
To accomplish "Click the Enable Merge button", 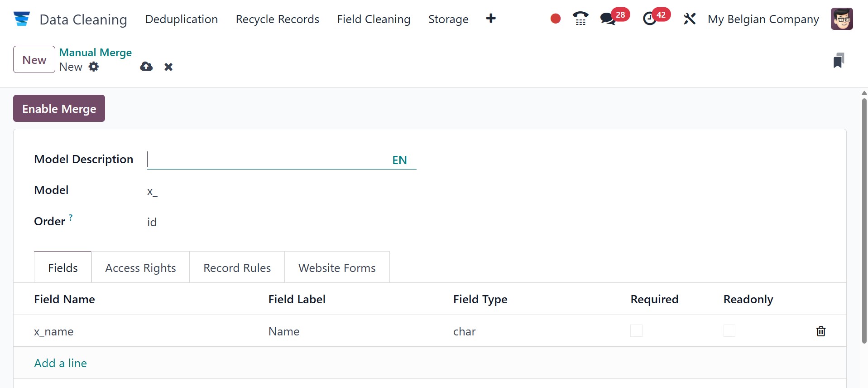I will click(x=59, y=108).
